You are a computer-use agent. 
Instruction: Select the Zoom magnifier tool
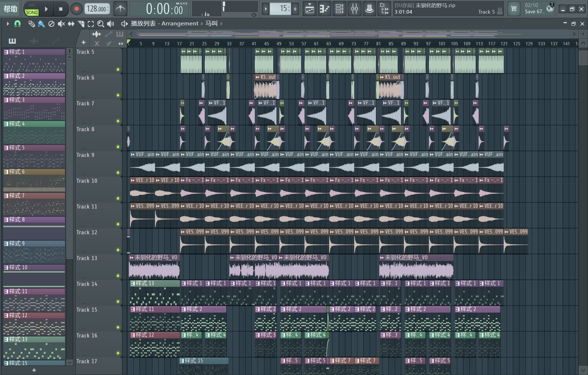(100, 24)
